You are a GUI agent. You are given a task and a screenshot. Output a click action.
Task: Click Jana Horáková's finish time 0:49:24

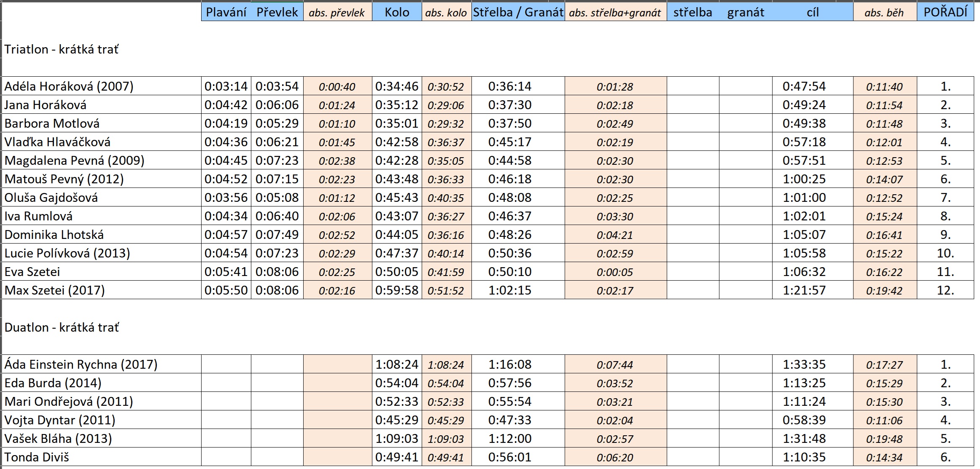804,105
